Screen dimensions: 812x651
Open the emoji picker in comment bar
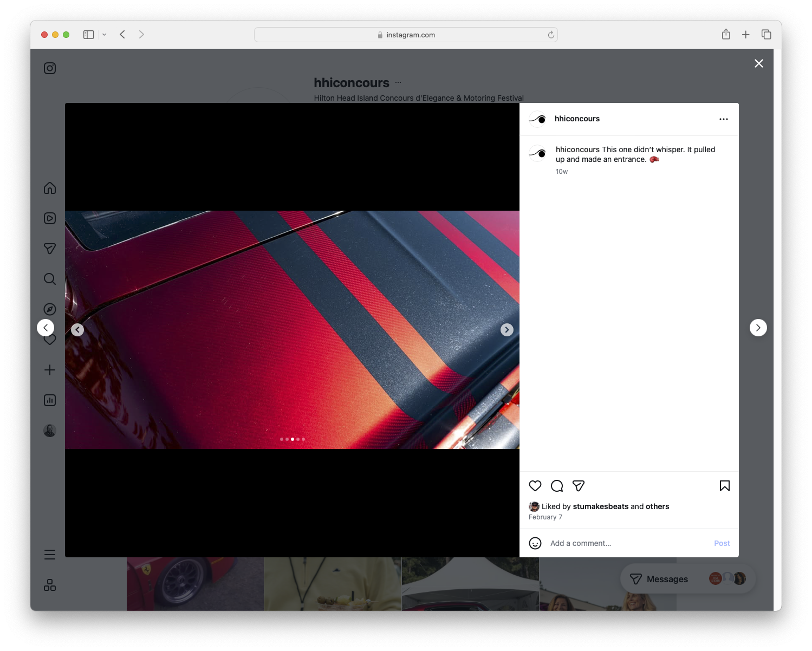point(535,543)
